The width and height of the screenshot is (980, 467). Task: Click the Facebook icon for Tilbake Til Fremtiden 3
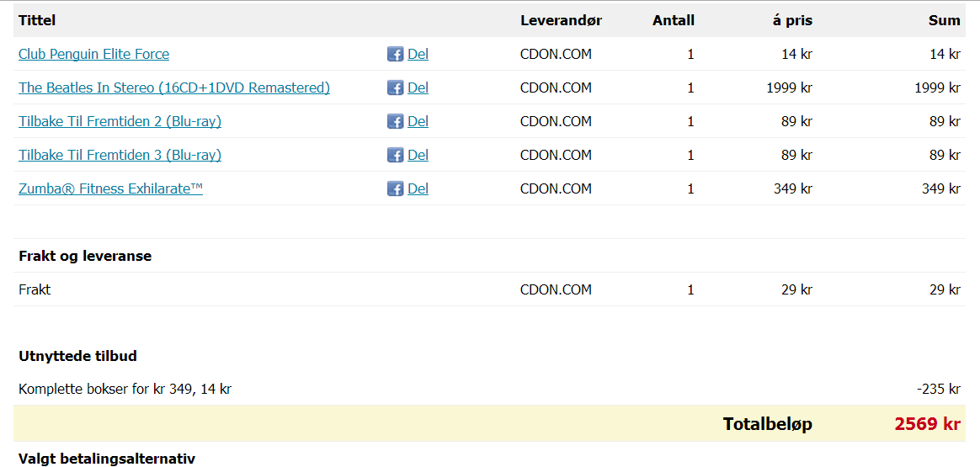coord(395,155)
